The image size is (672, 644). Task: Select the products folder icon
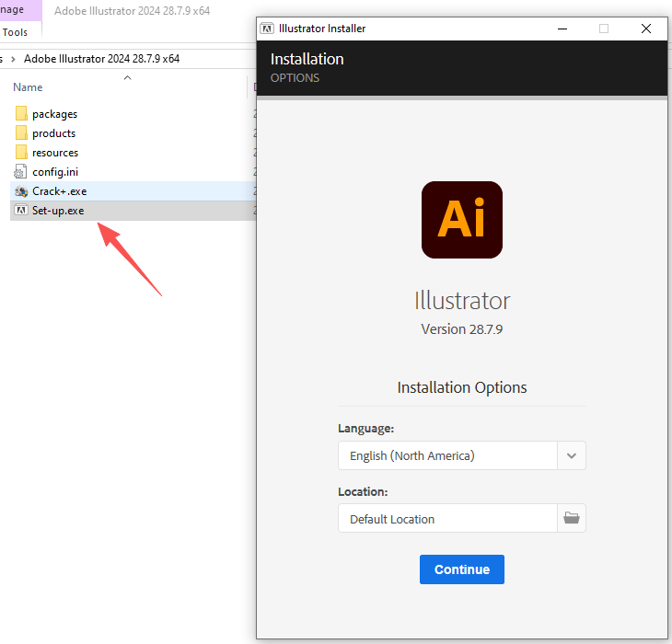21,133
